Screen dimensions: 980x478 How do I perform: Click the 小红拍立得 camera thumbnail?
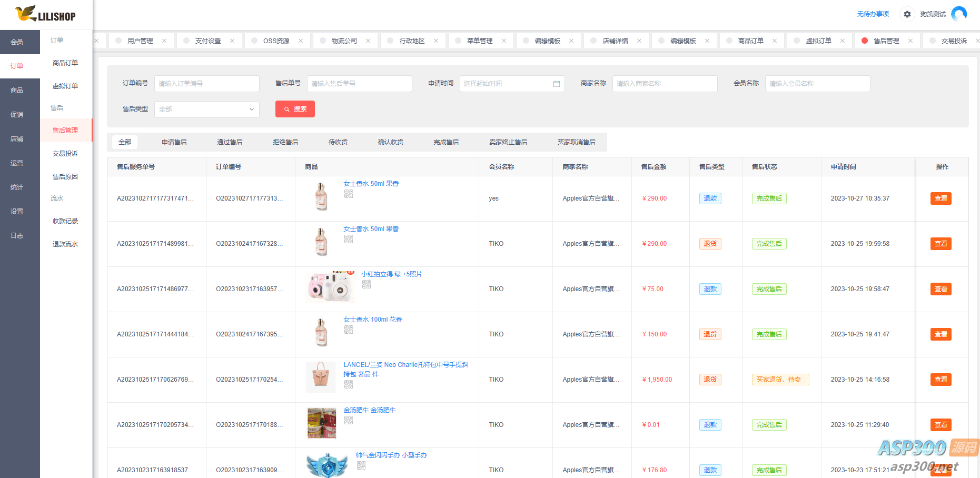330,287
